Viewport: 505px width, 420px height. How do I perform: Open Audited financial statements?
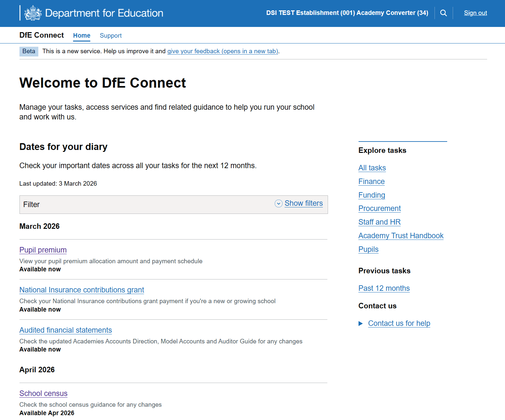point(66,330)
